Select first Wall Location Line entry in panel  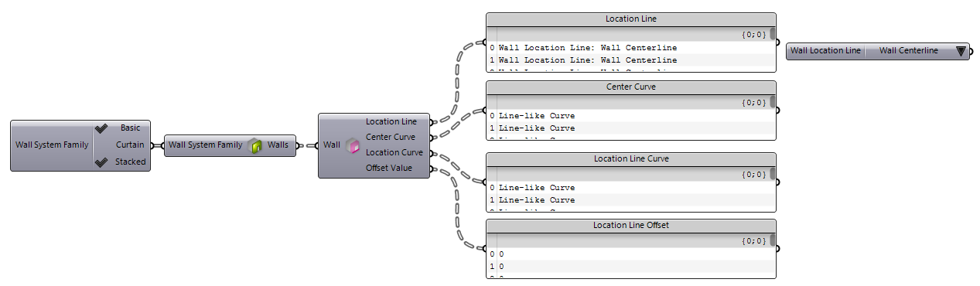pos(588,47)
